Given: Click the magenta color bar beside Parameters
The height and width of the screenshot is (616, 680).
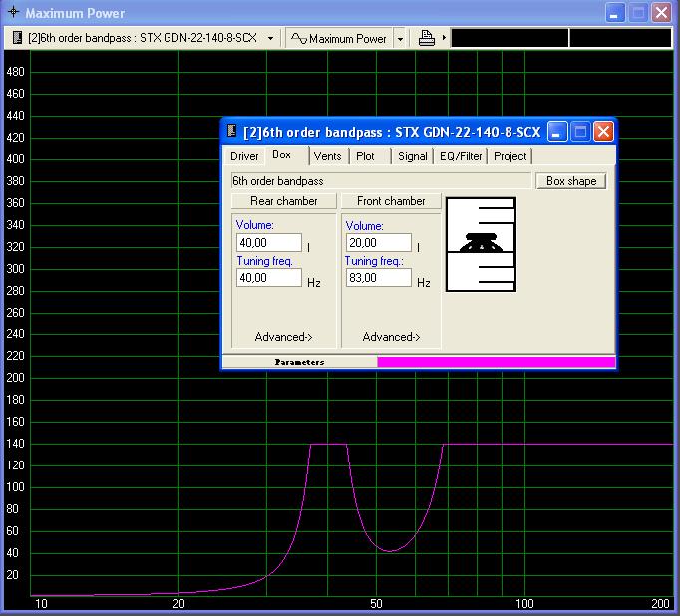Looking at the screenshot, I should point(496,362).
